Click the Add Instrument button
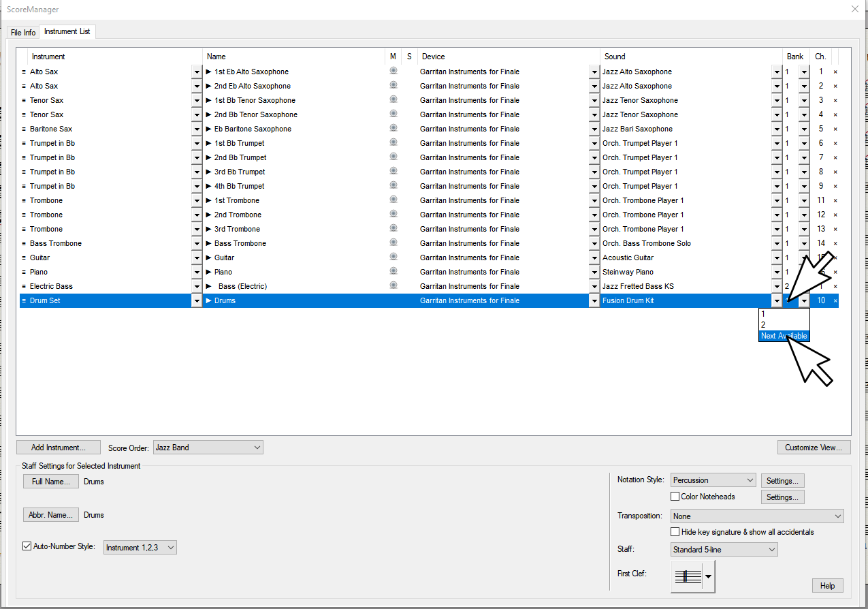This screenshot has width=868, height=609. click(x=59, y=448)
